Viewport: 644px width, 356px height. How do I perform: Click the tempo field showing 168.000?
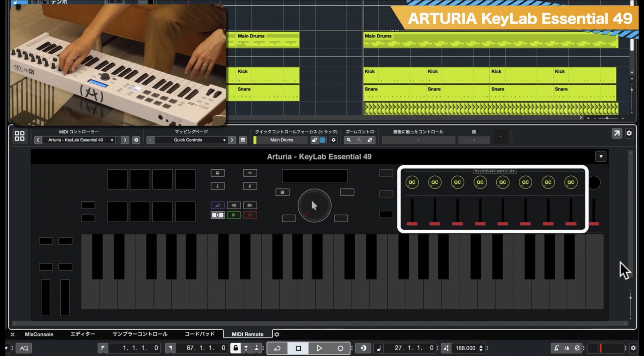(x=466, y=348)
